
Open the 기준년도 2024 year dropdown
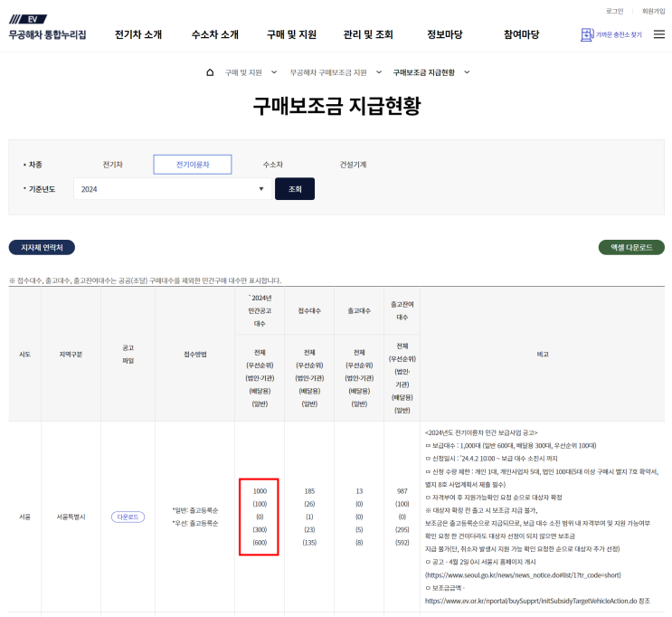tap(173, 189)
